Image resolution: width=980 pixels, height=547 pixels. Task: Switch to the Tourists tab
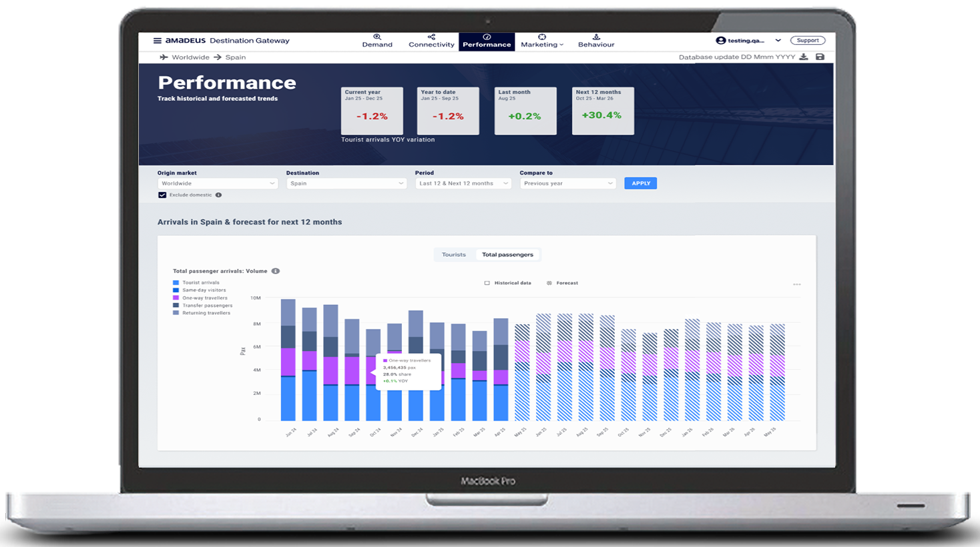point(454,255)
